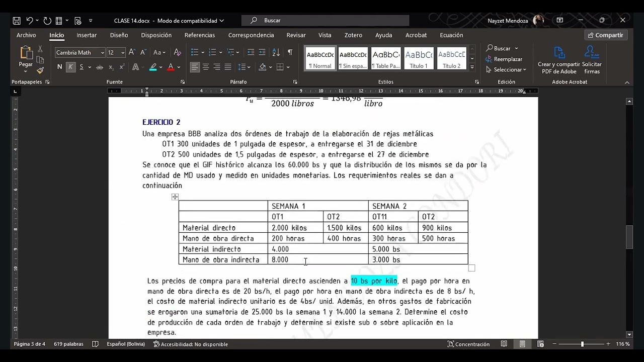Open the Cambria Math font name dropdown
644x362 pixels.
coord(103,53)
